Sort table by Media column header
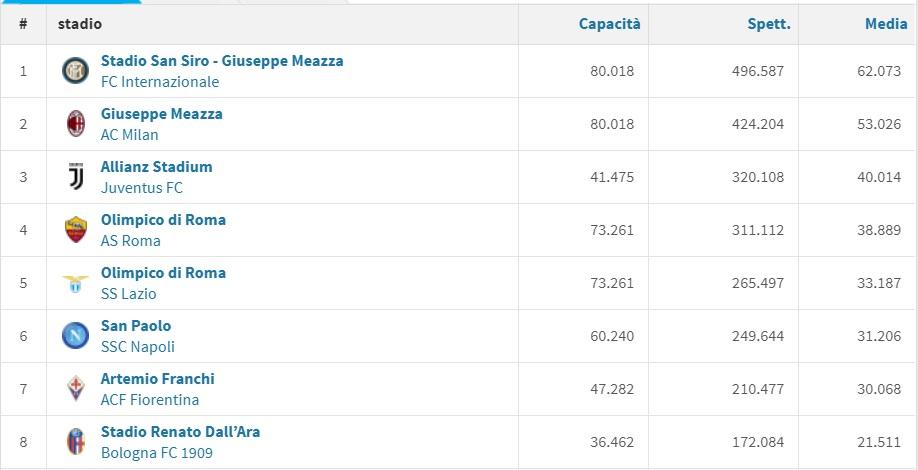The image size is (918, 470). pos(886,24)
